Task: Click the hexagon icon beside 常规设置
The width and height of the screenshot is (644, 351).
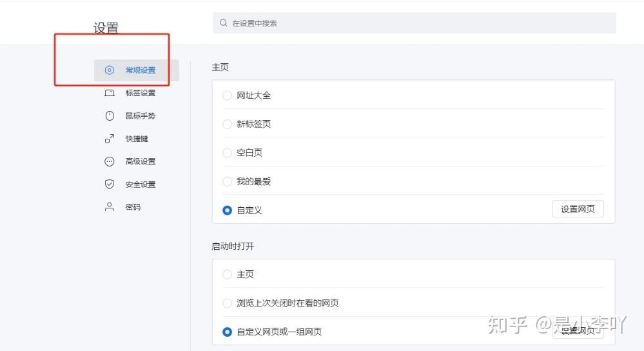Action: [109, 70]
